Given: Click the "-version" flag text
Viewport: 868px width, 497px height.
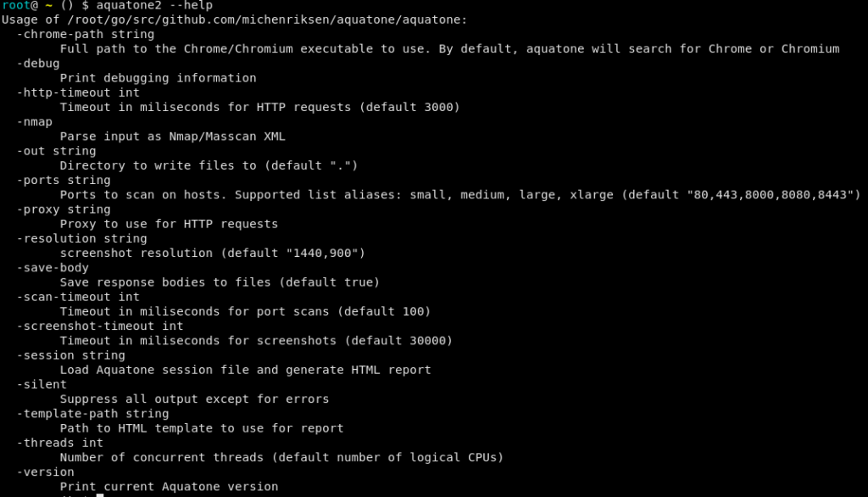Looking at the screenshot, I should coord(46,472).
